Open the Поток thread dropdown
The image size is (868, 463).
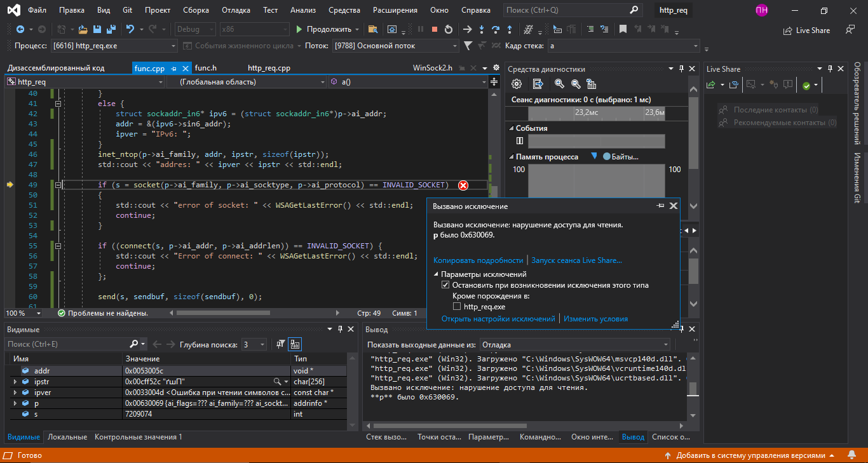point(395,46)
